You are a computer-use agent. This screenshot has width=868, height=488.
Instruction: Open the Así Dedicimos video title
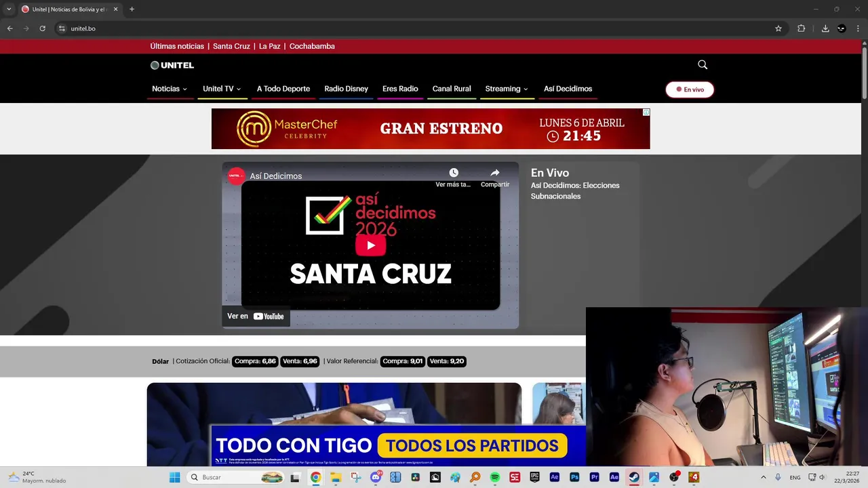[x=276, y=176]
